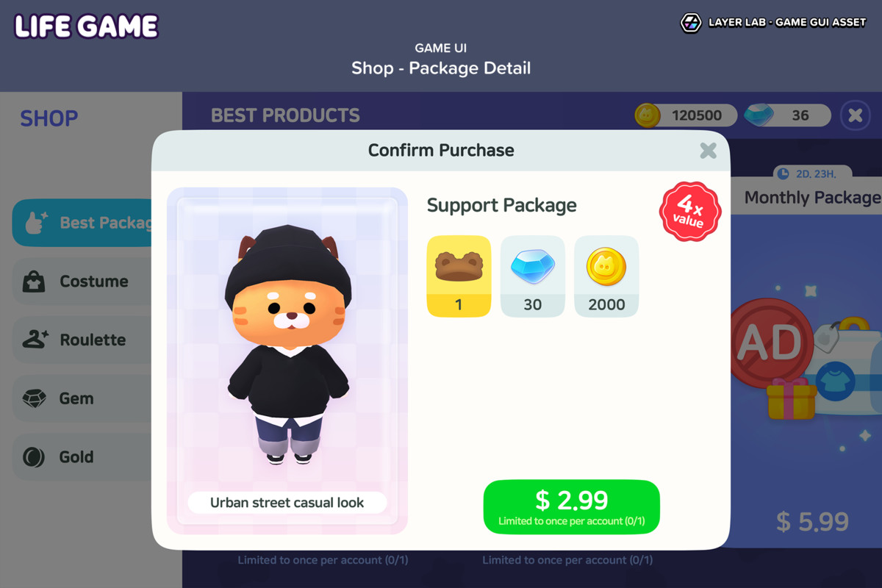The width and height of the screenshot is (882, 588).
Task: Open the Gem shop category
Action: 82,398
